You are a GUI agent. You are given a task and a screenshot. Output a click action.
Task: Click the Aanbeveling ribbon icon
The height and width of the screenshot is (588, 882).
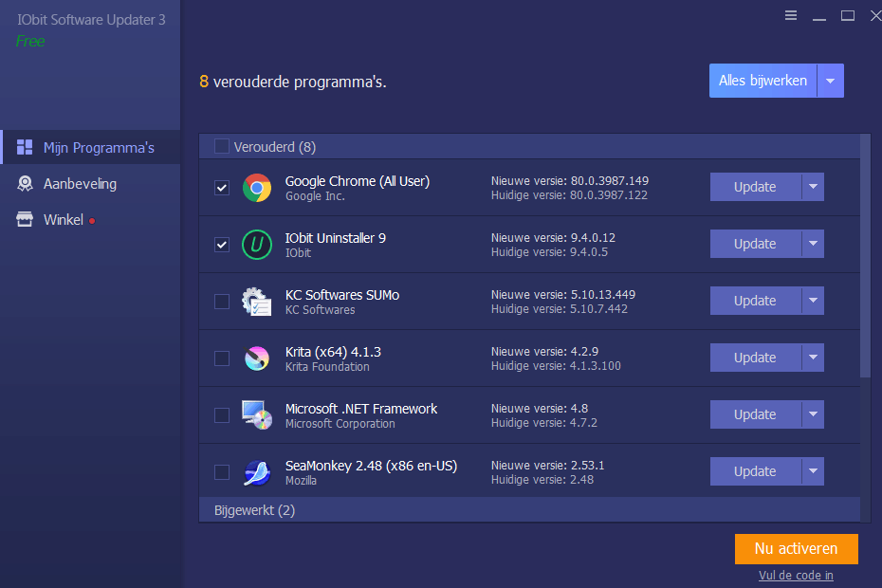[x=25, y=183]
